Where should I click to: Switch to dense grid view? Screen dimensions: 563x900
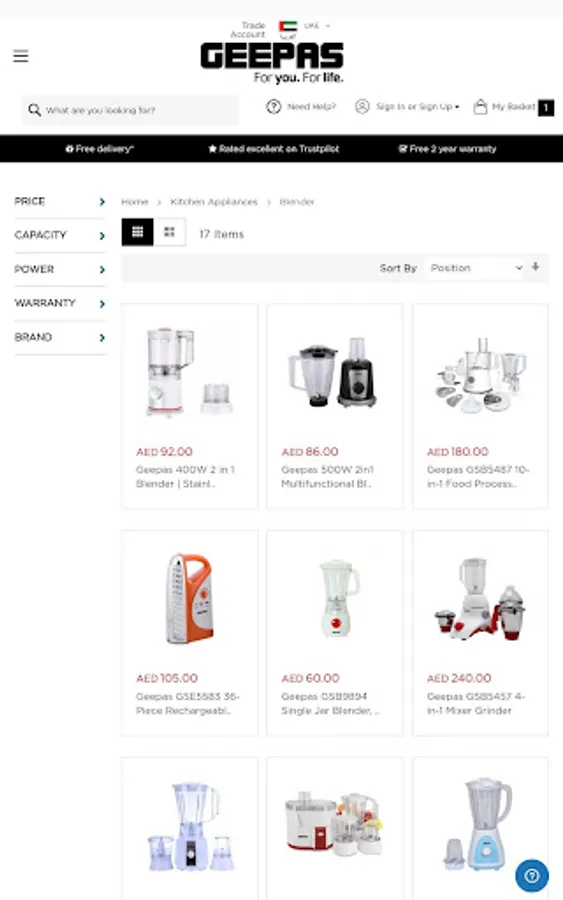pyautogui.click(x=138, y=232)
